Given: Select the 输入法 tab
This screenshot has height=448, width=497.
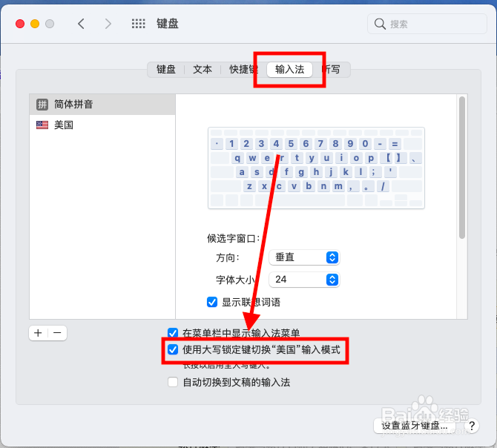Looking at the screenshot, I should (290, 70).
